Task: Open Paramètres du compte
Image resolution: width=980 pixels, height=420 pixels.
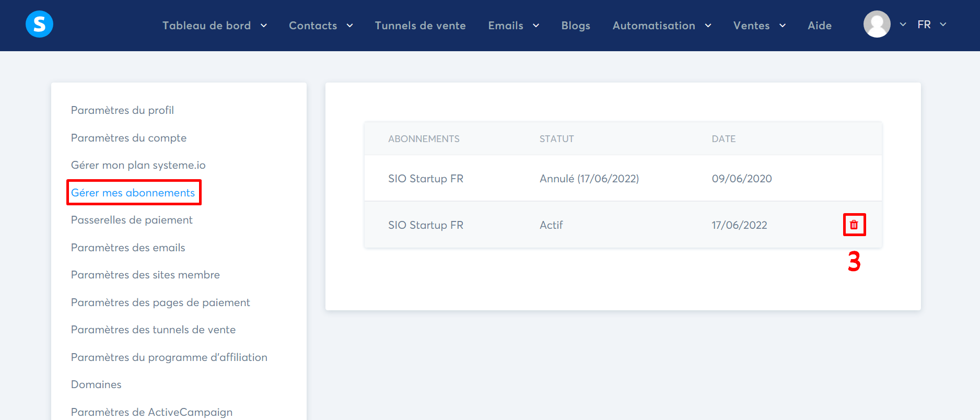Action: pos(129,138)
